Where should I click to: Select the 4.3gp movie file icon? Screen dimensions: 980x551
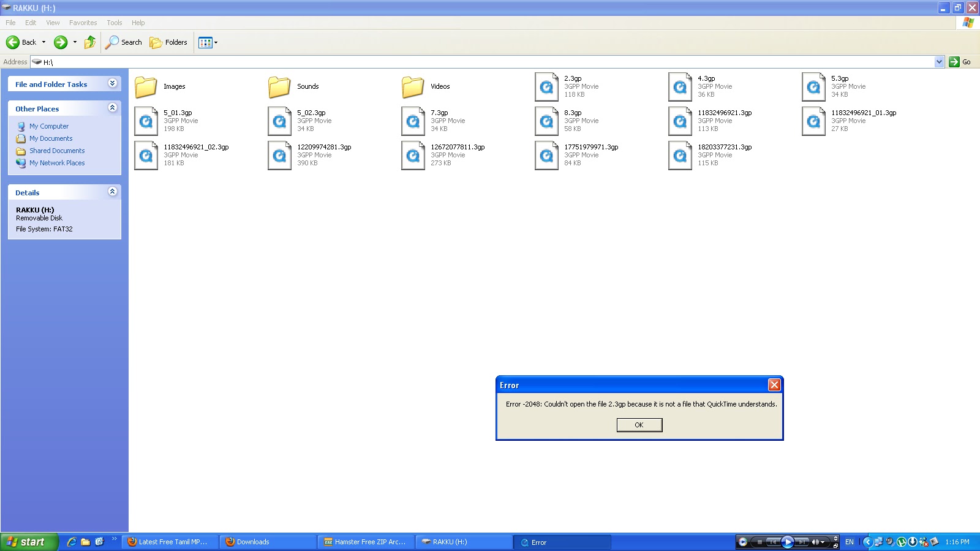[680, 87]
